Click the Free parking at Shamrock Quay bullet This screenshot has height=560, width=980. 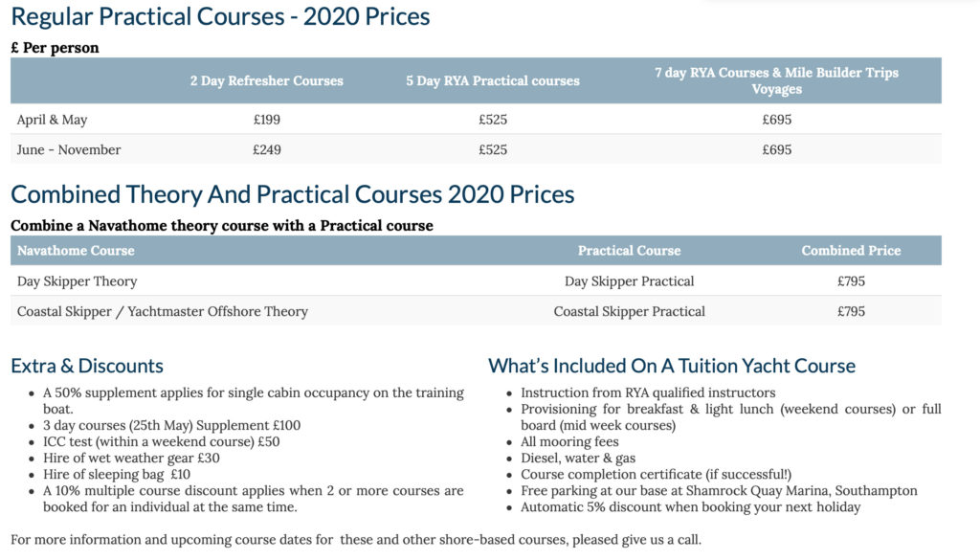[719, 491]
